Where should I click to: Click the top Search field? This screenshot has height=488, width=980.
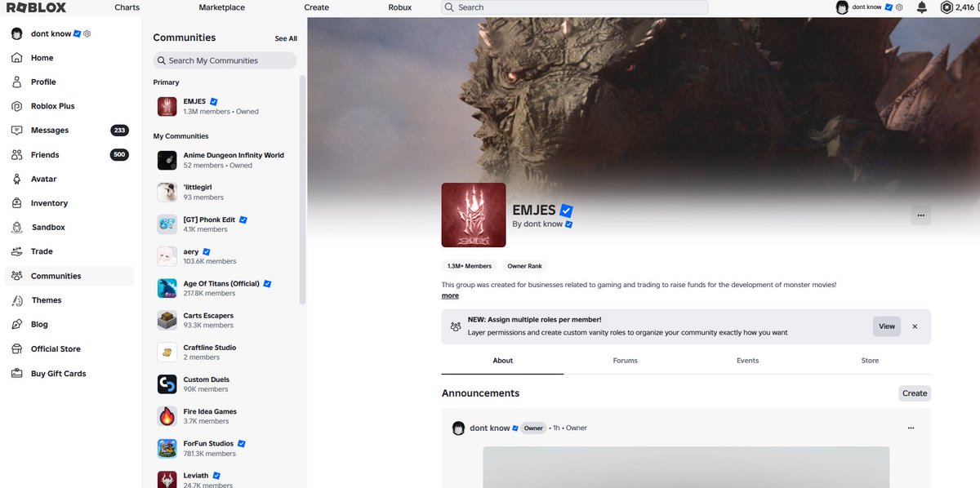click(575, 7)
